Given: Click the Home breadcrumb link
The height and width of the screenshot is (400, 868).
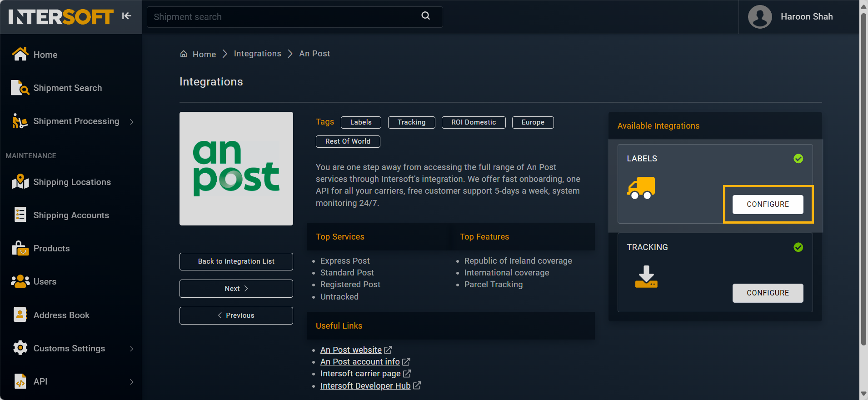Looking at the screenshot, I should pyautogui.click(x=204, y=54).
